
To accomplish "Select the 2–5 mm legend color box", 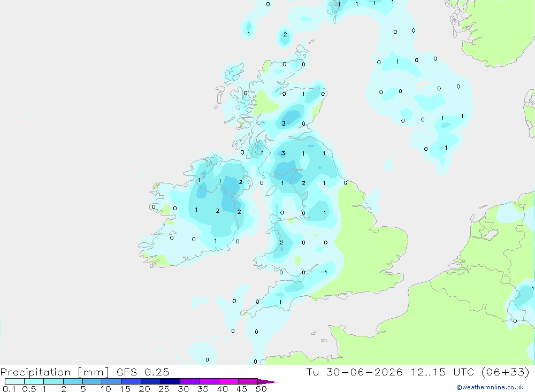I will click(x=73, y=381).
